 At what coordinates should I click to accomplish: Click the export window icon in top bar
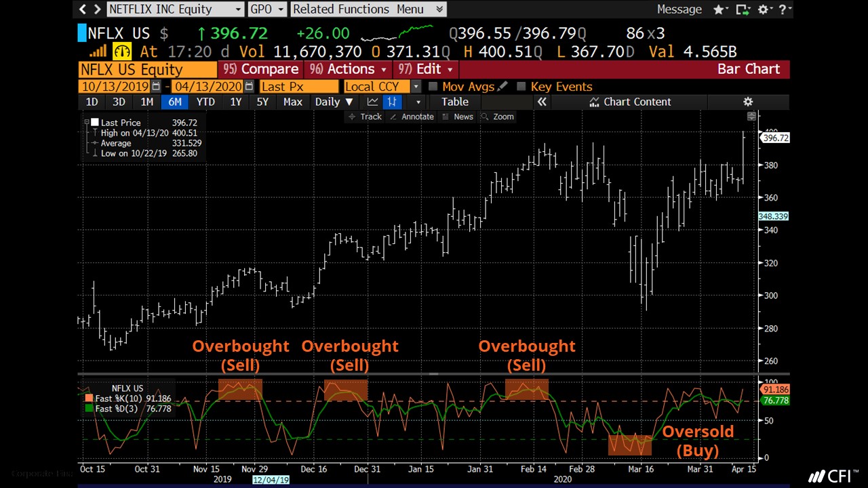pyautogui.click(x=743, y=9)
